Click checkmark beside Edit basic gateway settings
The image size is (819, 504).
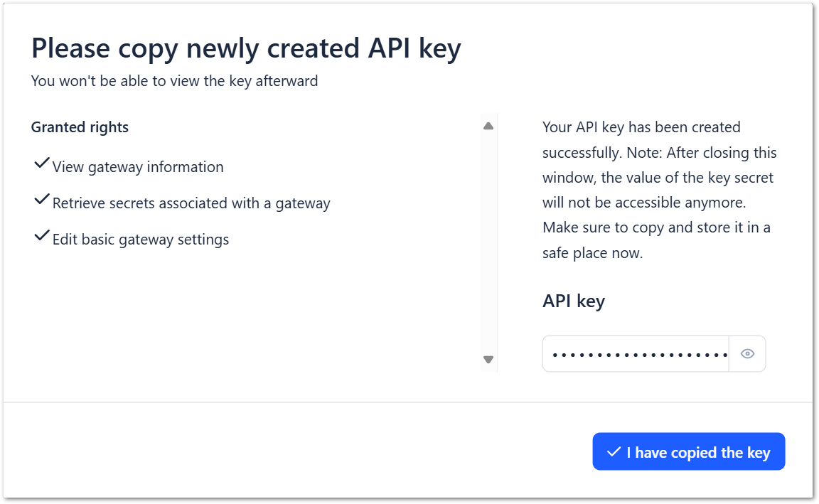click(x=41, y=237)
